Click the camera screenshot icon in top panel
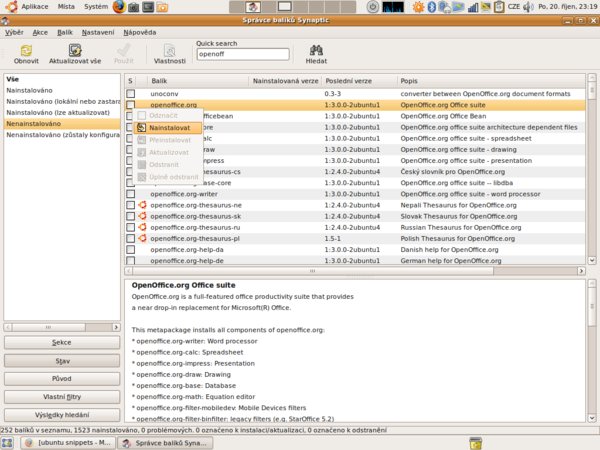Screen dimensions: 600x450 point(134,7)
